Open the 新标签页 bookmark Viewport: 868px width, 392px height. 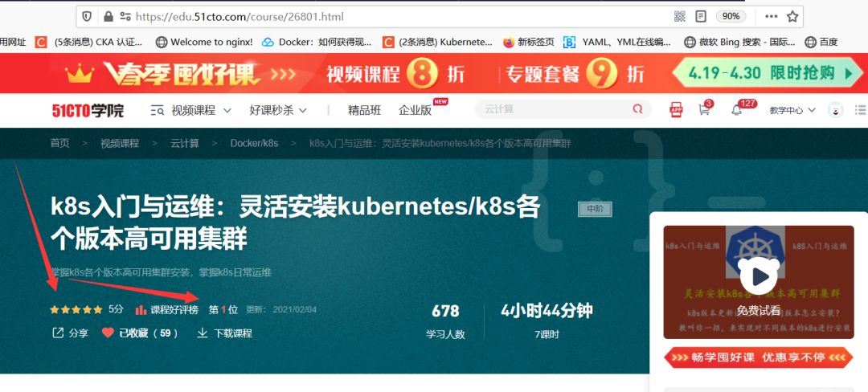(x=529, y=42)
